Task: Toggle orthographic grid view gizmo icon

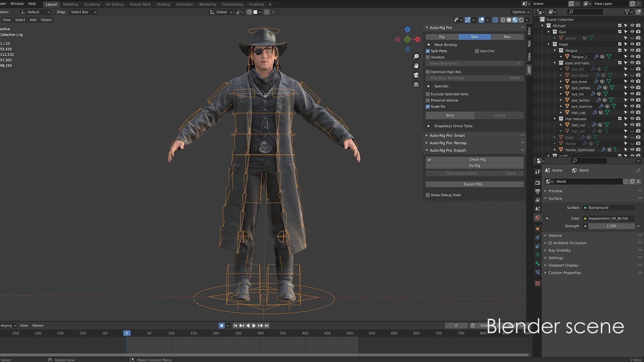Action: [416, 84]
